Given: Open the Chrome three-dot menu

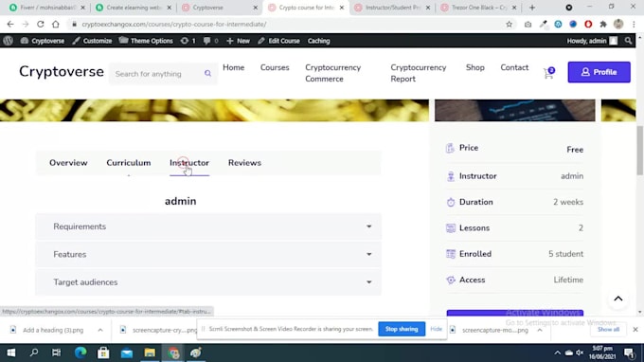Looking at the screenshot, I should coord(635,25).
